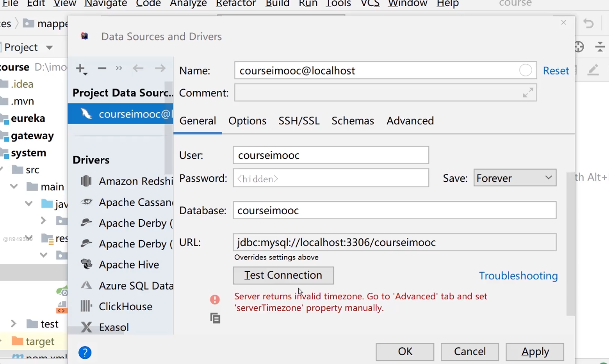609x364 pixels.
Task: Click locate target icon in Project panel
Action: pos(579,46)
